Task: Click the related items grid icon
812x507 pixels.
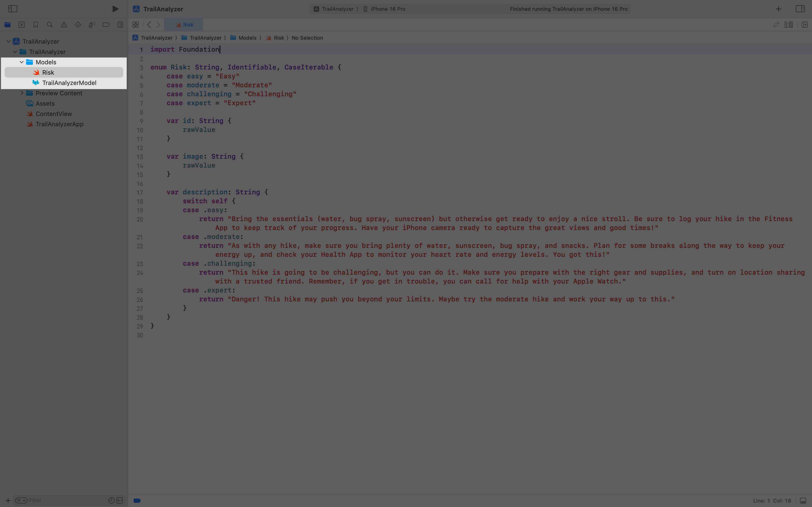Action: [136, 24]
